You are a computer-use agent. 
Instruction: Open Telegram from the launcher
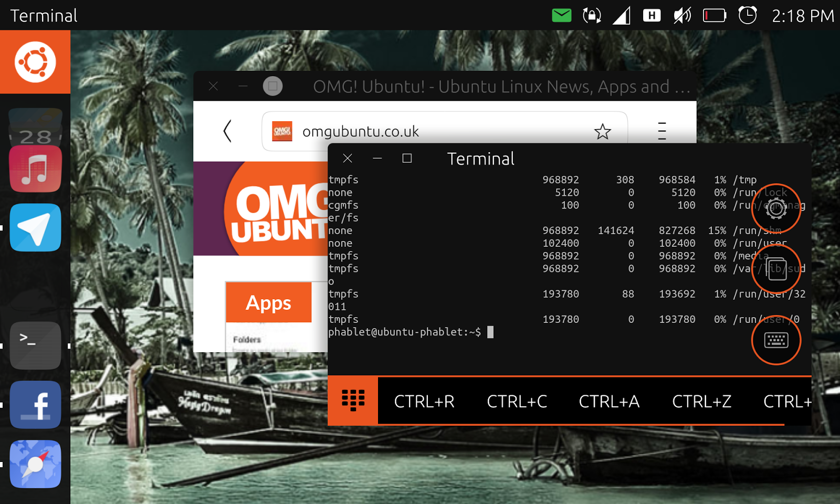(x=35, y=227)
